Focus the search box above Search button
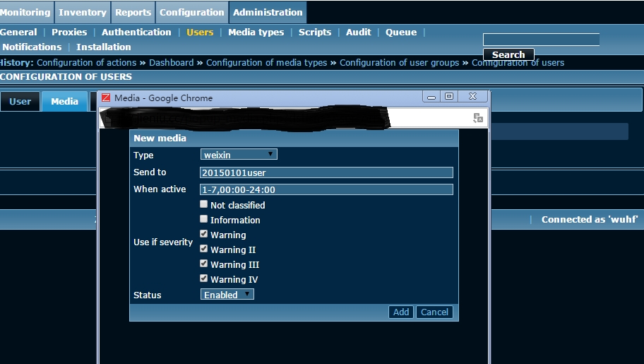 point(542,40)
